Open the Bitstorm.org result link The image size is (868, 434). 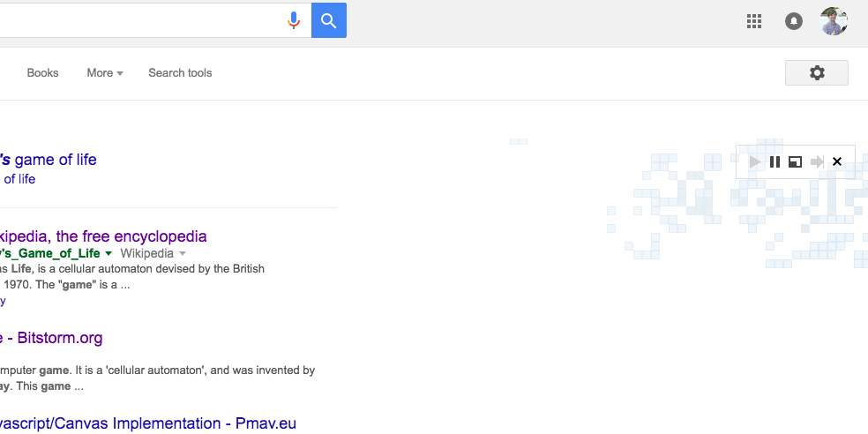[51, 338]
